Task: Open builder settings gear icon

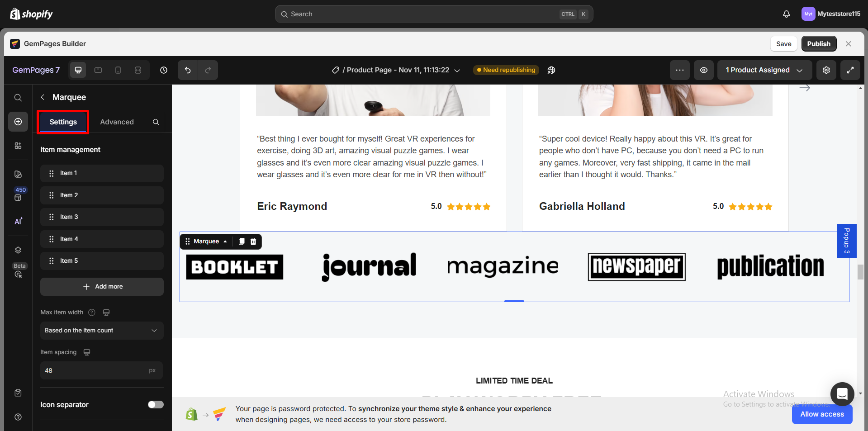Action: tap(826, 70)
